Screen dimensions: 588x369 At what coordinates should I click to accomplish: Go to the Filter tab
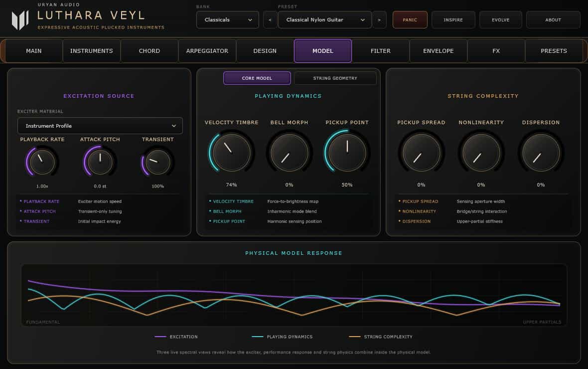tap(381, 51)
